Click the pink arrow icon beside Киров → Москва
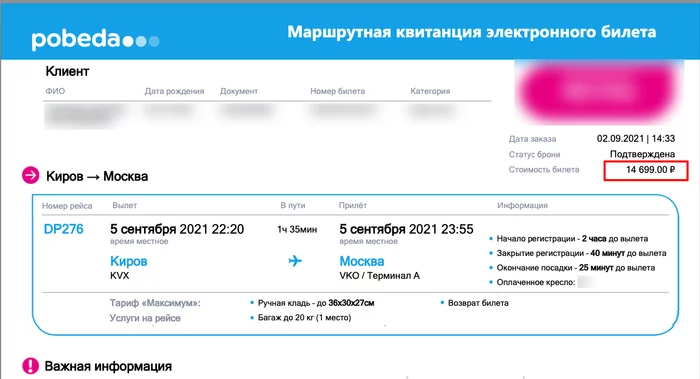700x379 pixels. click(x=31, y=175)
